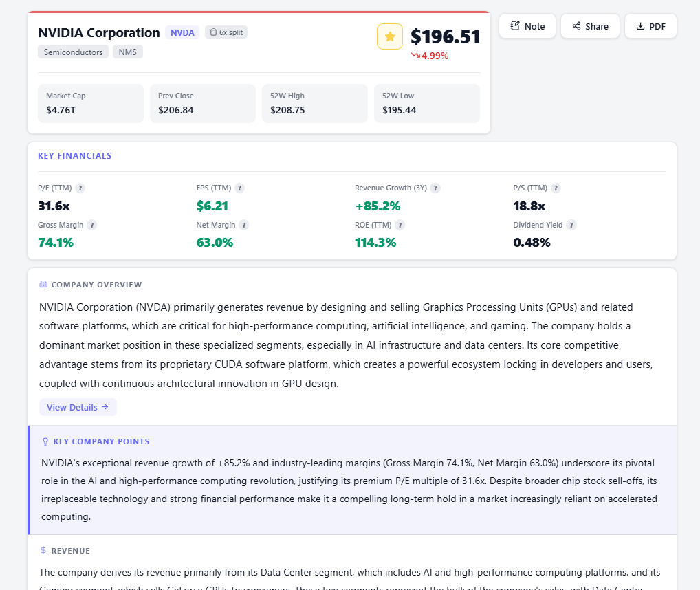The image size is (700, 590).
Task: Click the 52W High card
Action: pyautogui.click(x=315, y=103)
